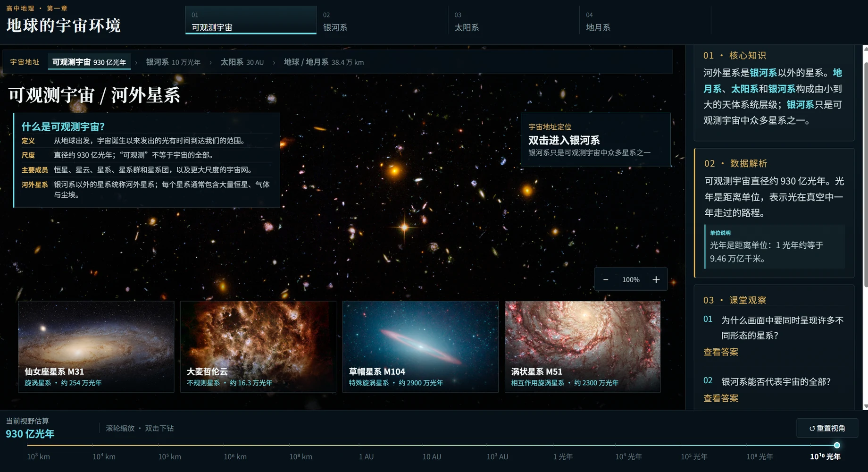Image resolution: width=868 pixels, height=472 pixels.
Task: Click 查看答案 under question 01
Action: click(x=721, y=352)
